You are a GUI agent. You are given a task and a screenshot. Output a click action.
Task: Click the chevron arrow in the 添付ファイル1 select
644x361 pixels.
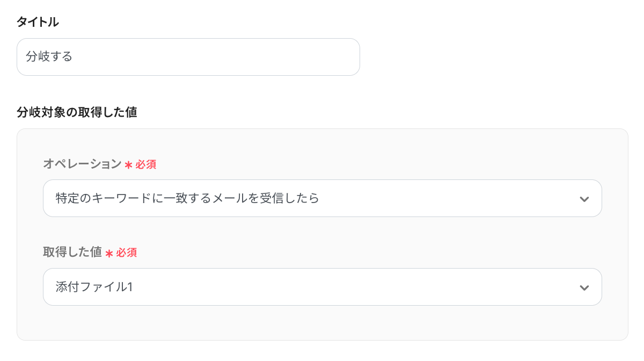coord(584,288)
